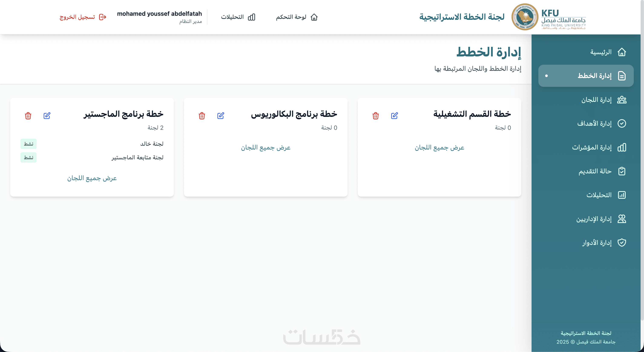Select إدارة المؤشرات in sidebar
The width and height of the screenshot is (644, 352).
tap(592, 147)
